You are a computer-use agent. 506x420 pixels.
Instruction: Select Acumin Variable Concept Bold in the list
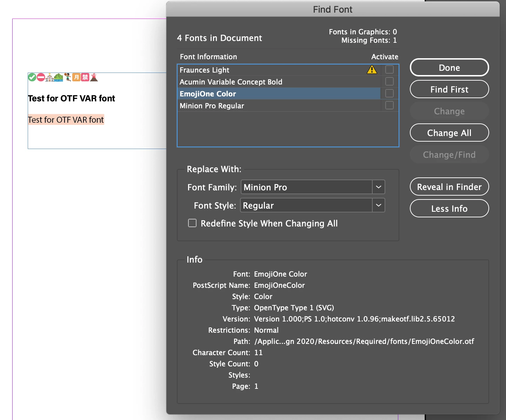[279, 82]
